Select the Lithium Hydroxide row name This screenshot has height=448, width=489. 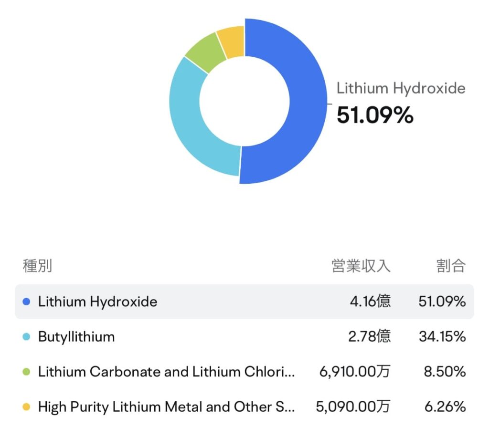[x=97, y=302]
